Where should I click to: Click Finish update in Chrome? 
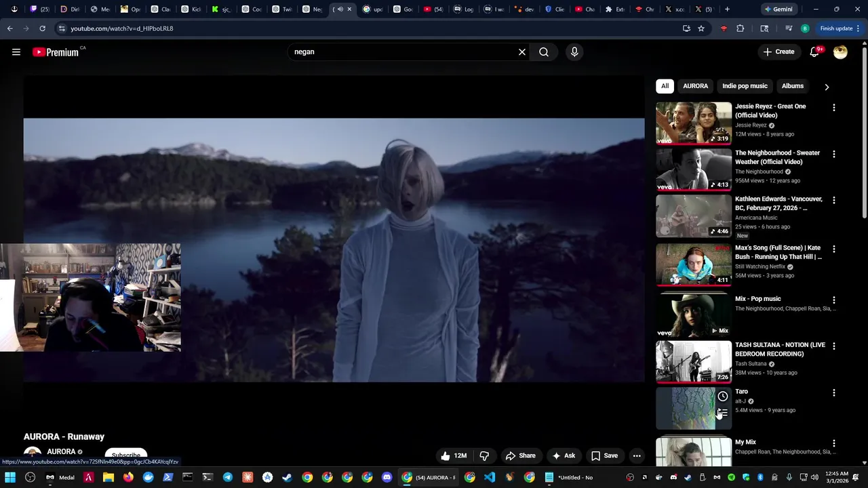pos(840,28)
